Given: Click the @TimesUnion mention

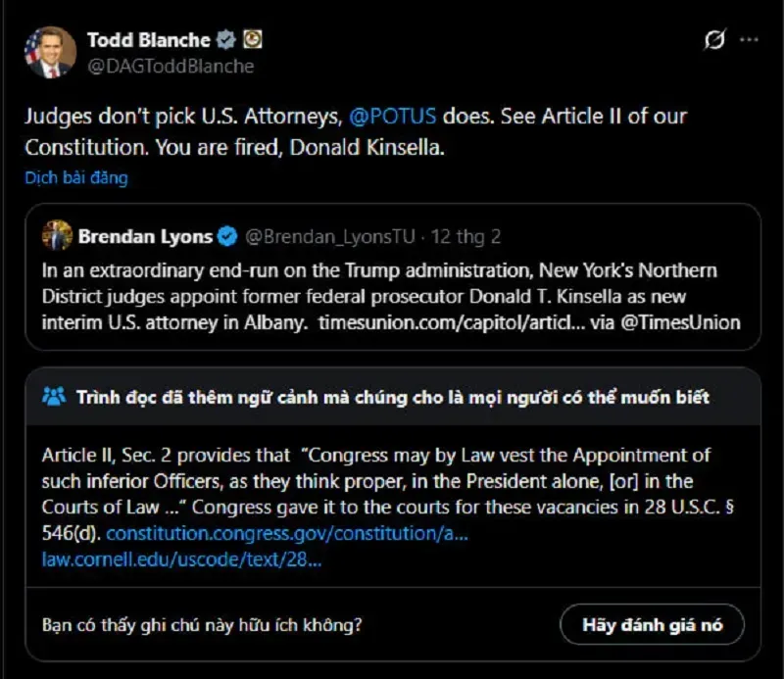Looking at the screenshot, I should pyautogui.click(x=684, y=322).
